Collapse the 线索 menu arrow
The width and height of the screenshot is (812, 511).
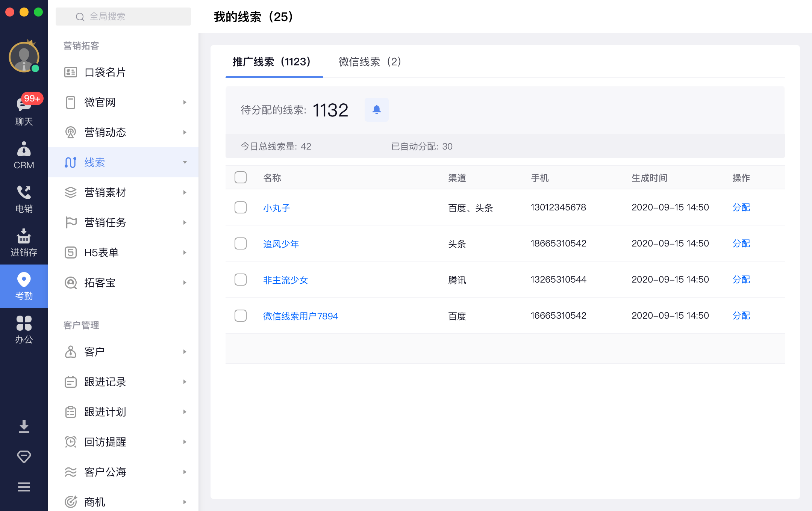pyautogui.click(x=185, y=162)
